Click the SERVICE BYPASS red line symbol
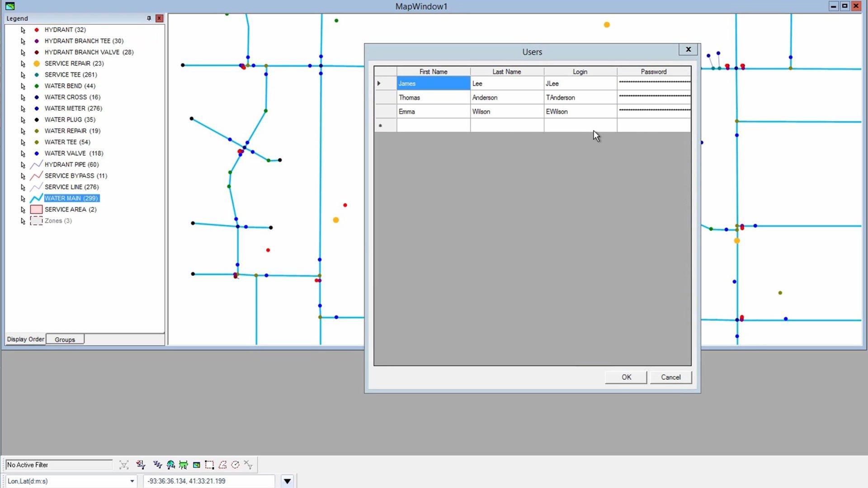The width and height of the screenshot is (868, 488). 36,176
